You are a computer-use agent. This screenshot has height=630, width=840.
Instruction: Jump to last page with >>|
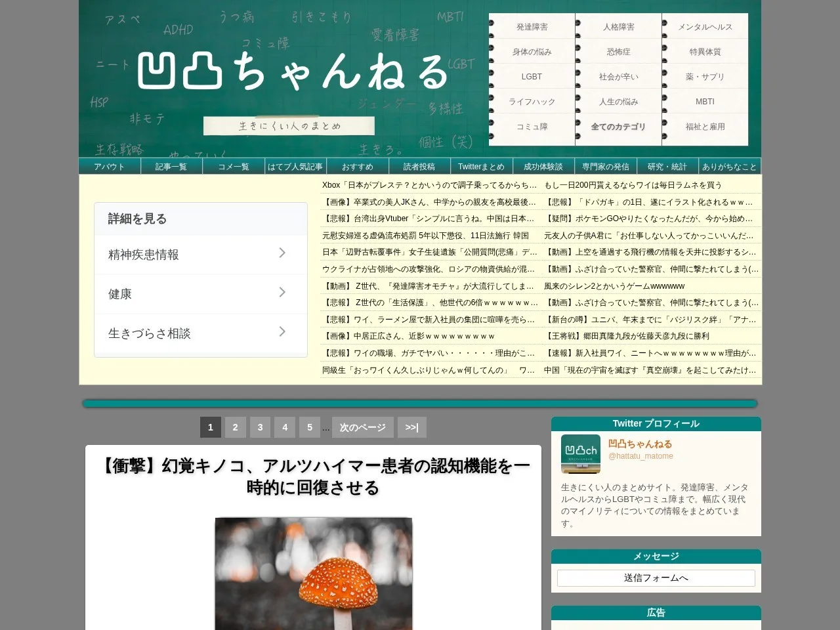412,427
